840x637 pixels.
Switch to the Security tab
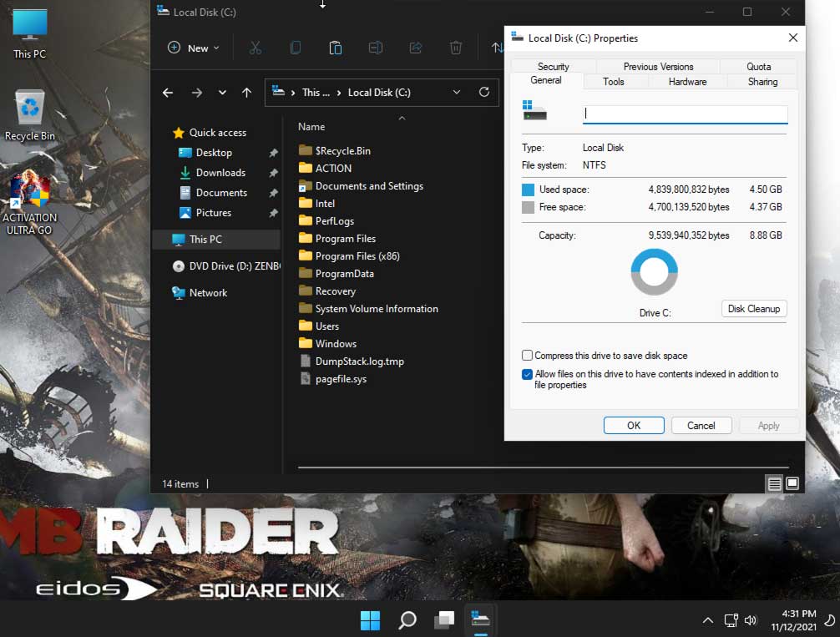(x=554, y=67)
